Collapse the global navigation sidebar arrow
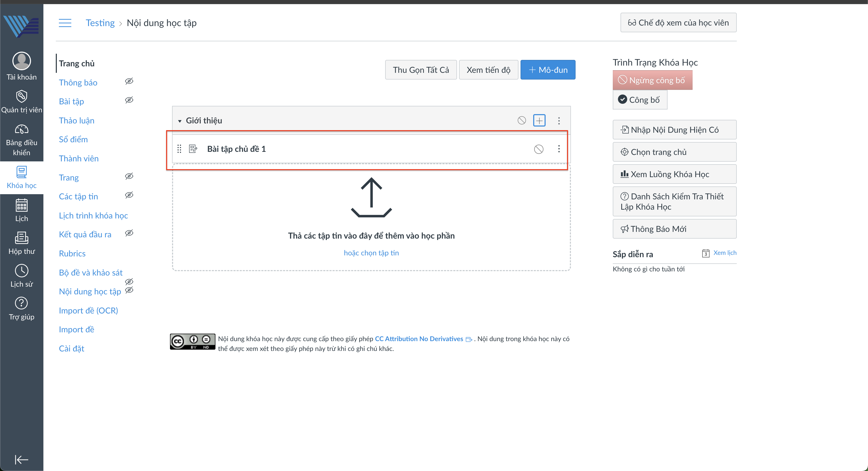Image resolution: width=868 pixels, height=471 pixels. tap(21, 459)
